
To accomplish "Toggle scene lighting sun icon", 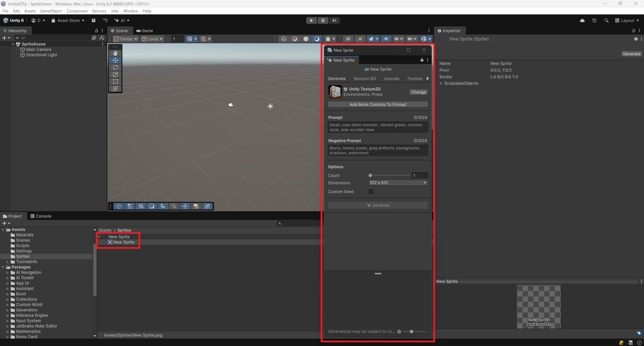I will [328, 39].
